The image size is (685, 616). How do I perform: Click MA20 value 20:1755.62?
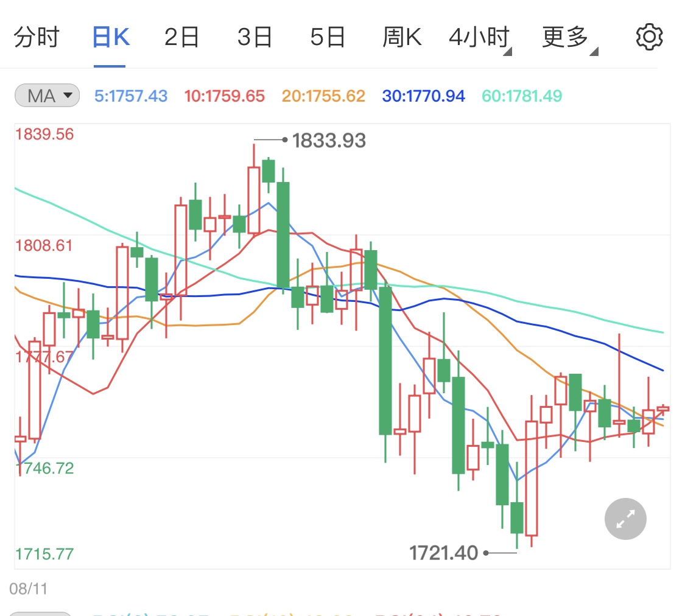pos(323,96)
